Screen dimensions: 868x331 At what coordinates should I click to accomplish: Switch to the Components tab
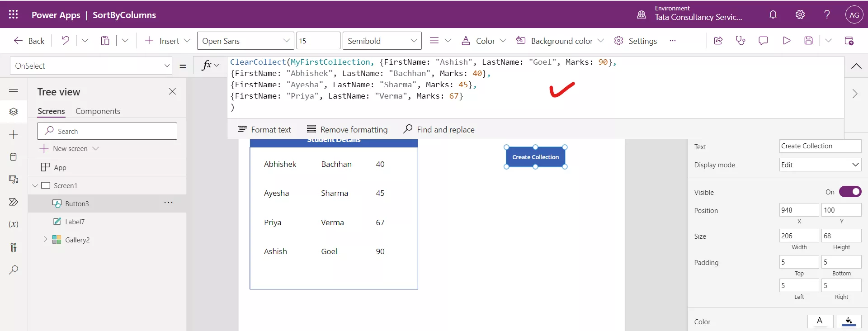pos(98,111)
